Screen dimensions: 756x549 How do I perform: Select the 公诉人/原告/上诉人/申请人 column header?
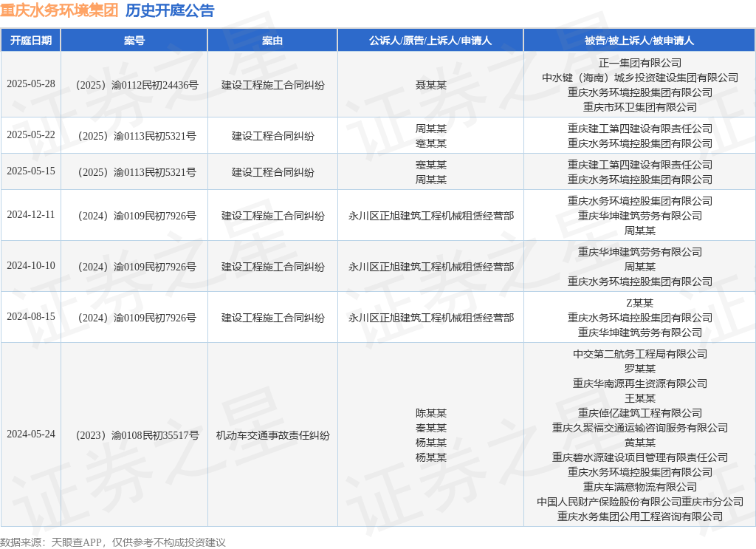pos(430,41)
